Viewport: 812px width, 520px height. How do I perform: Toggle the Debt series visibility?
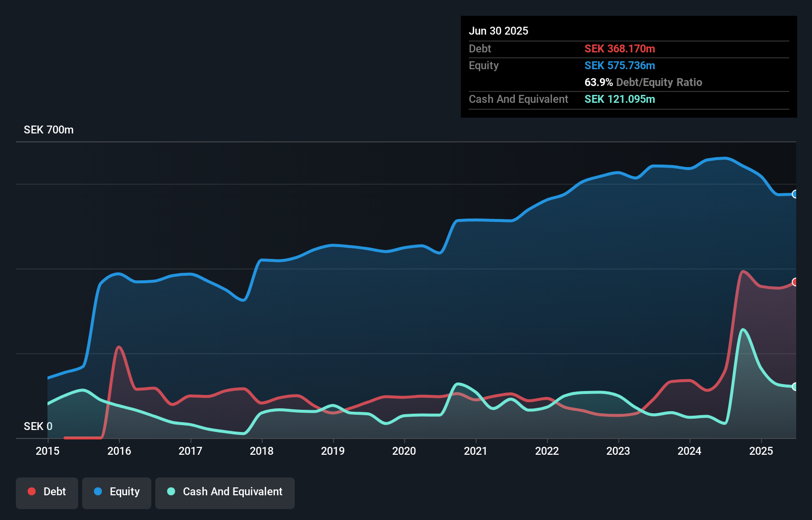46,492
